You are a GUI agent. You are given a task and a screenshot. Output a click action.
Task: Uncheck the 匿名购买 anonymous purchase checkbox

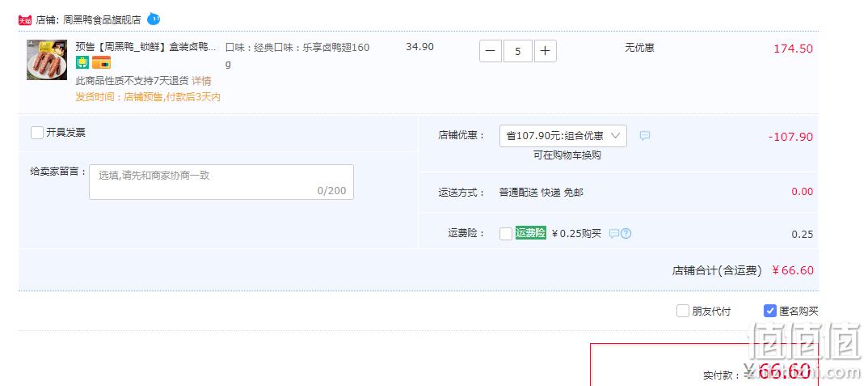click(x=769, y=311)
